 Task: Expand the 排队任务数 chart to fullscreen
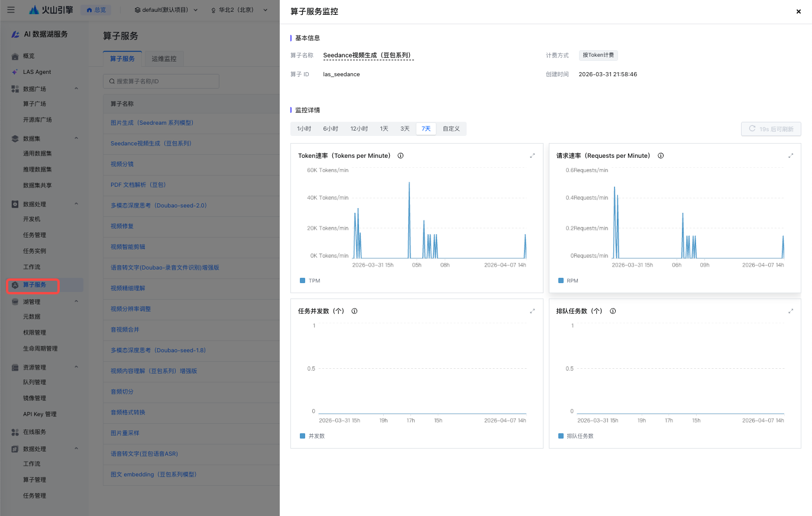791,311
